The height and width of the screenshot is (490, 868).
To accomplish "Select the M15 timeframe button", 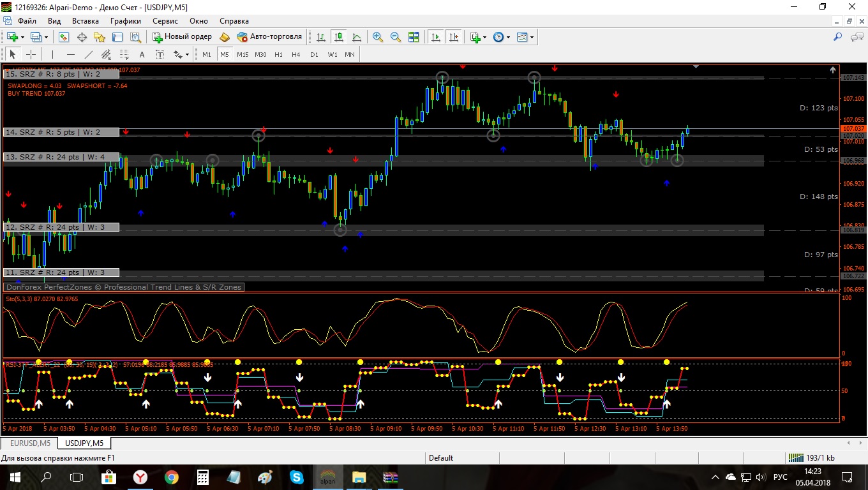I will pos(243,54).
